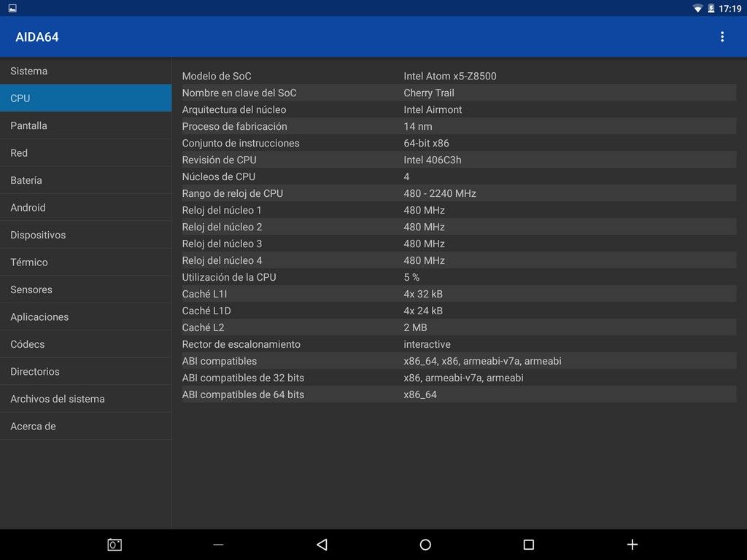Select the 5 % CPU utilization value
This screenshot has height=560, width=747.
coord(411,277)
